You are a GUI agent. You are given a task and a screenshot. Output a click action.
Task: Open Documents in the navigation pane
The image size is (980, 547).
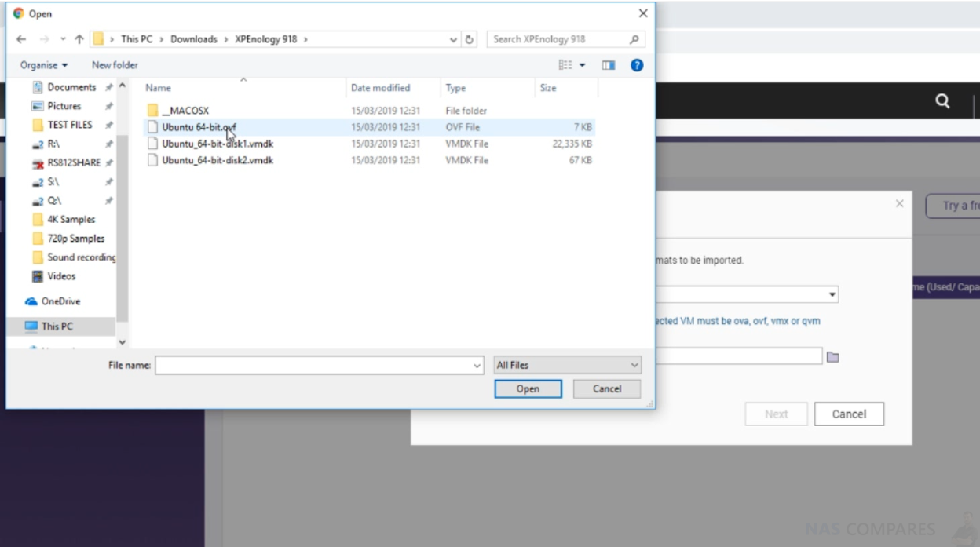[x=71, y=87]
